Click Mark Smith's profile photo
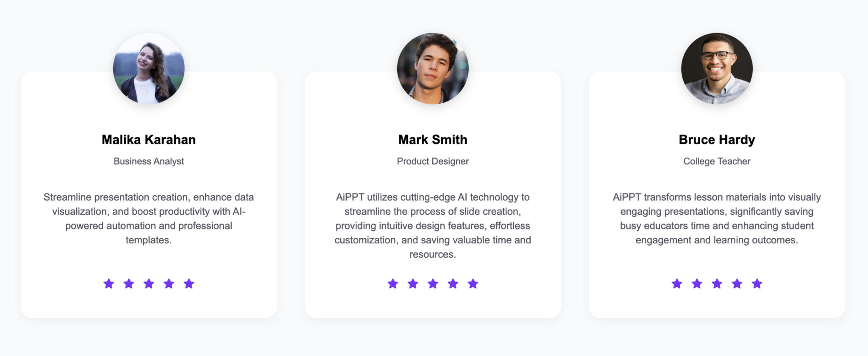 pyautogui.click(x=433, y=69)
